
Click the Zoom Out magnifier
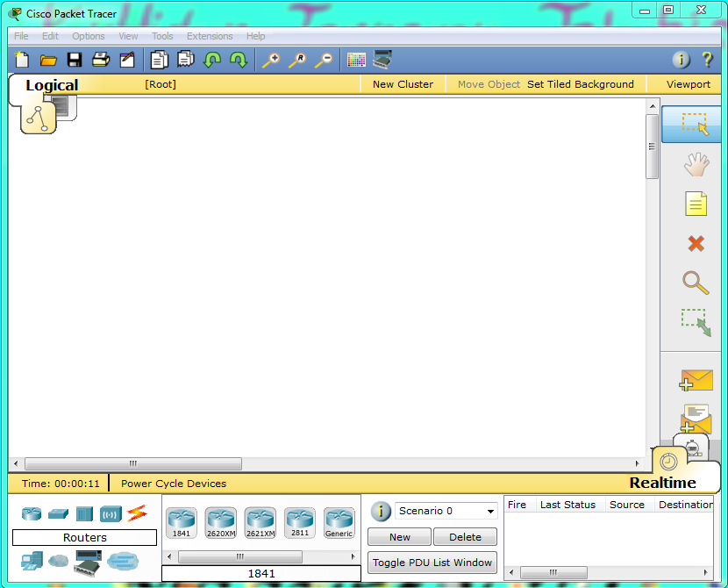(324, 61)
